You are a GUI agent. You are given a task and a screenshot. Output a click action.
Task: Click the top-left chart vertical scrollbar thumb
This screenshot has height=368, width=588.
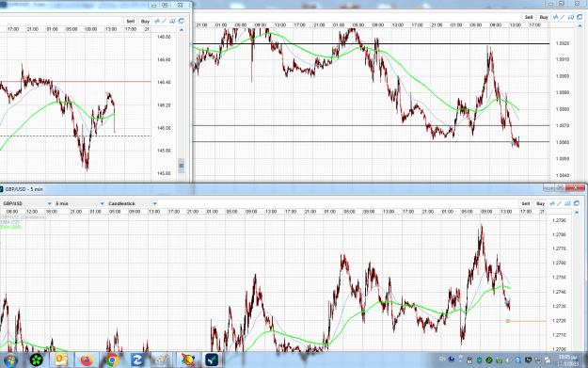click(182, 166)
